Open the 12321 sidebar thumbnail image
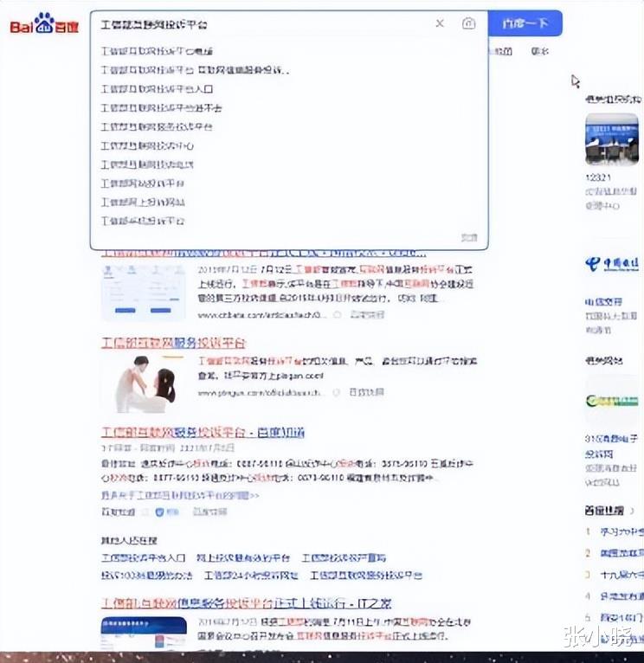Screen dimensions: 644x663 (x=612, y=139)
